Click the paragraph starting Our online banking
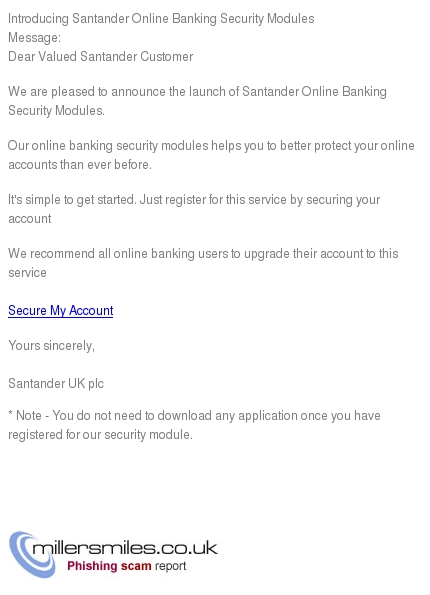The height and width of the screenshot is (595, 430). point(211,155)
